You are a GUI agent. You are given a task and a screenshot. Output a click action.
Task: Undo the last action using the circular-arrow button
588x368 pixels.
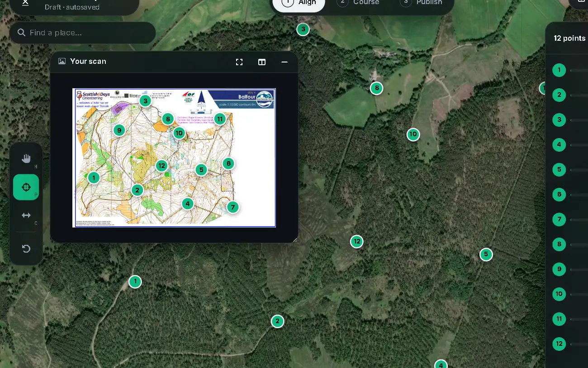pyautogui.click(x=26, y=249)
